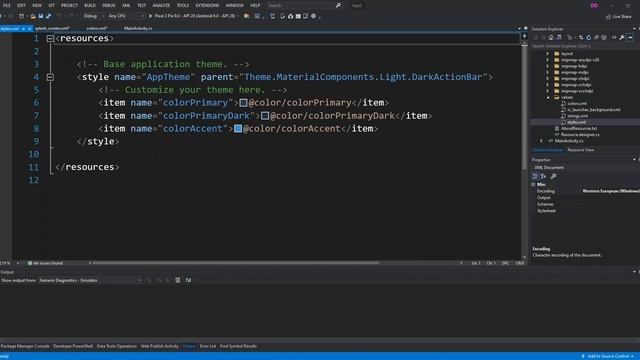Collapse the resources element on line 1

coord(50,38)
